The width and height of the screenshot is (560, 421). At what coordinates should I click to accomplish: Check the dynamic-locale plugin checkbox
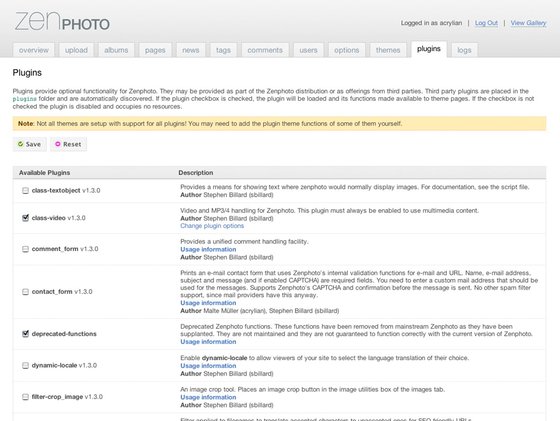point(25,365)
